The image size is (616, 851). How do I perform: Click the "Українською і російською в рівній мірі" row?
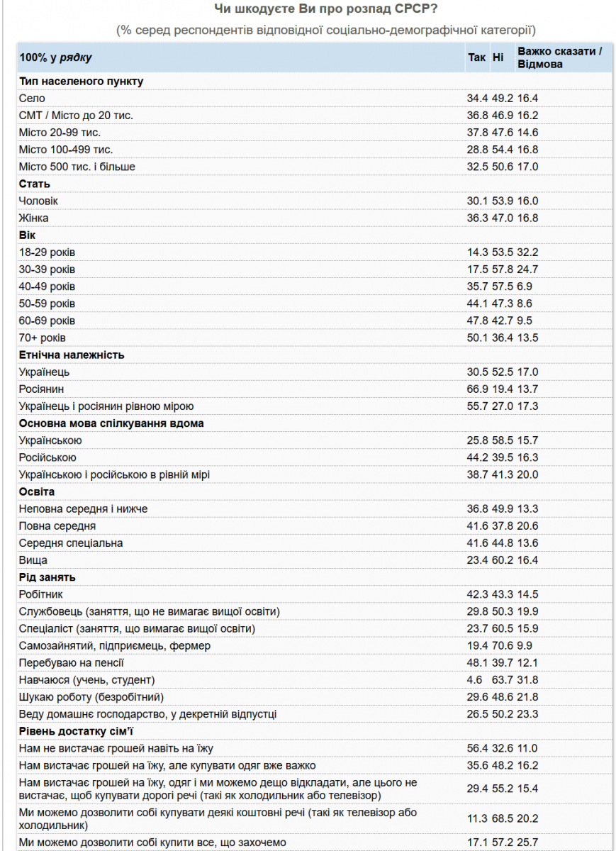click(115, 474)
